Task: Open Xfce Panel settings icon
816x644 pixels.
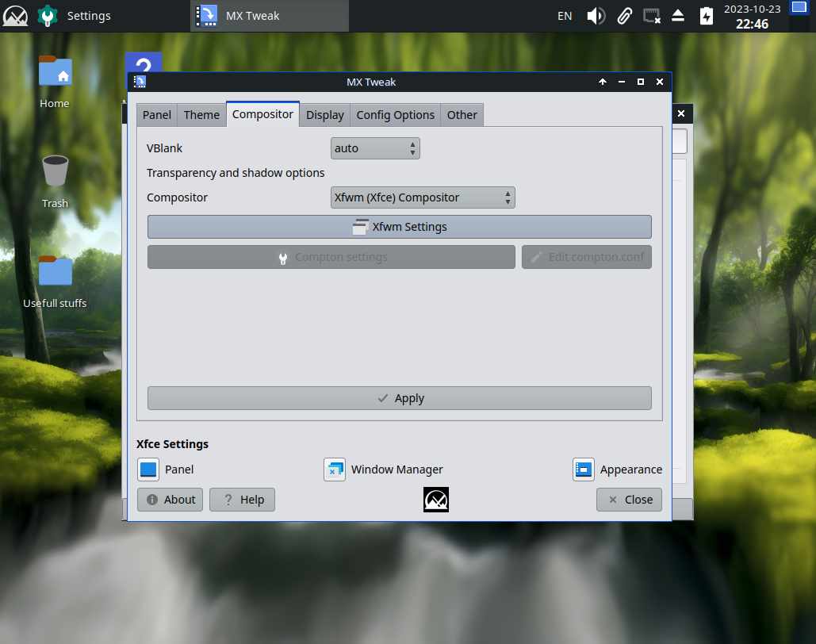Action: 148,470
